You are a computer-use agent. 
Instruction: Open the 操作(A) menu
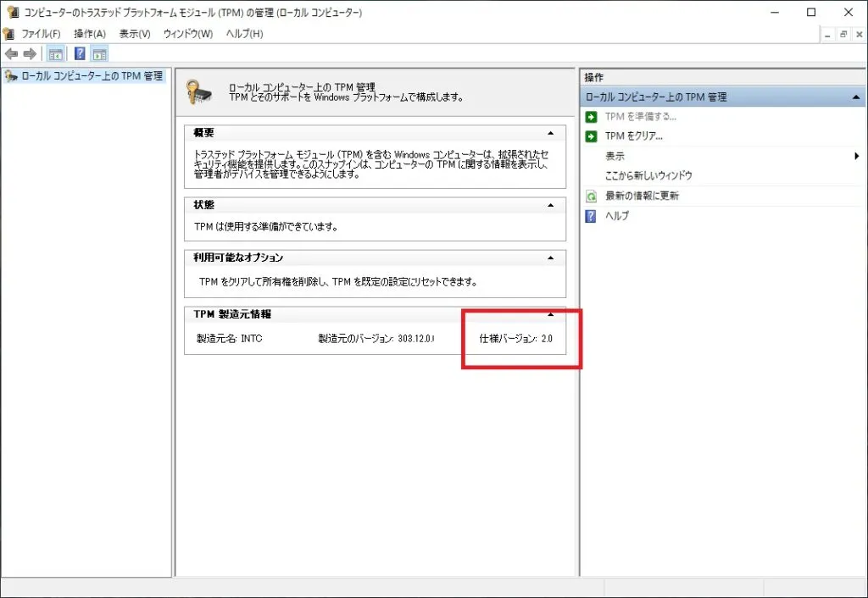tap(90, 34)
